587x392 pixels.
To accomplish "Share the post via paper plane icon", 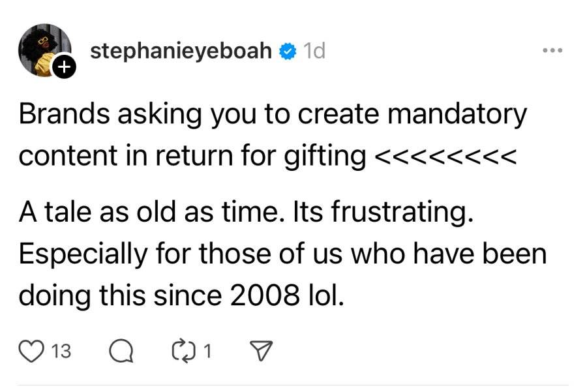I will click(261, 351).
